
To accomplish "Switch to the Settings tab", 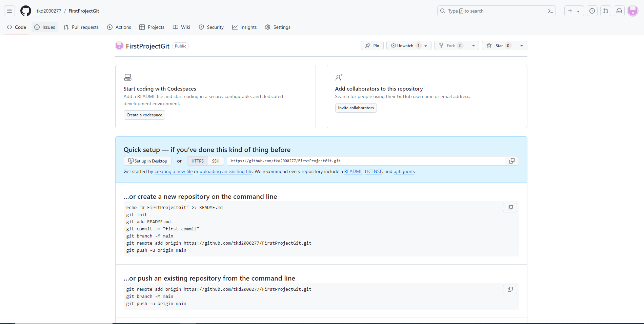I will point(278,27).
